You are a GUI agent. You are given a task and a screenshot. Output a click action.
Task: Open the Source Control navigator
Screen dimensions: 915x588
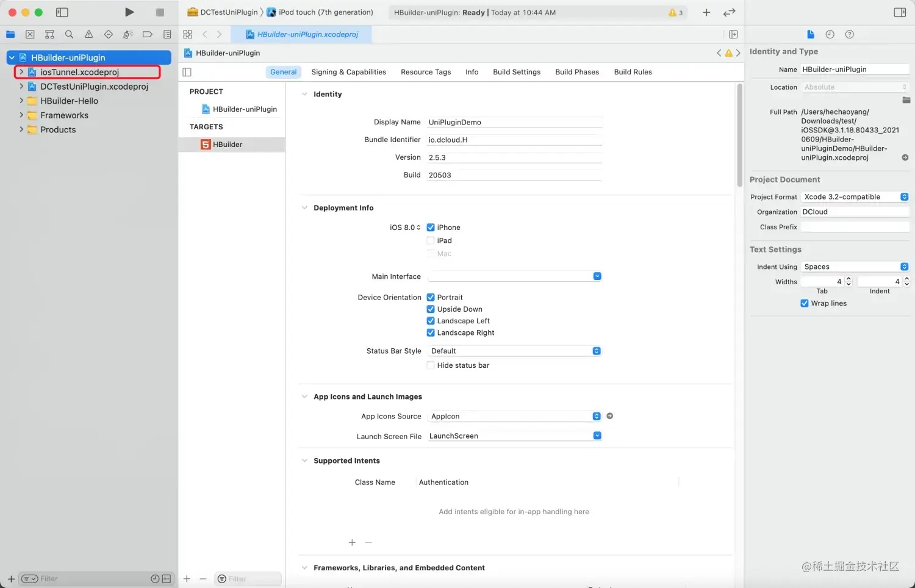click(30, 34)
